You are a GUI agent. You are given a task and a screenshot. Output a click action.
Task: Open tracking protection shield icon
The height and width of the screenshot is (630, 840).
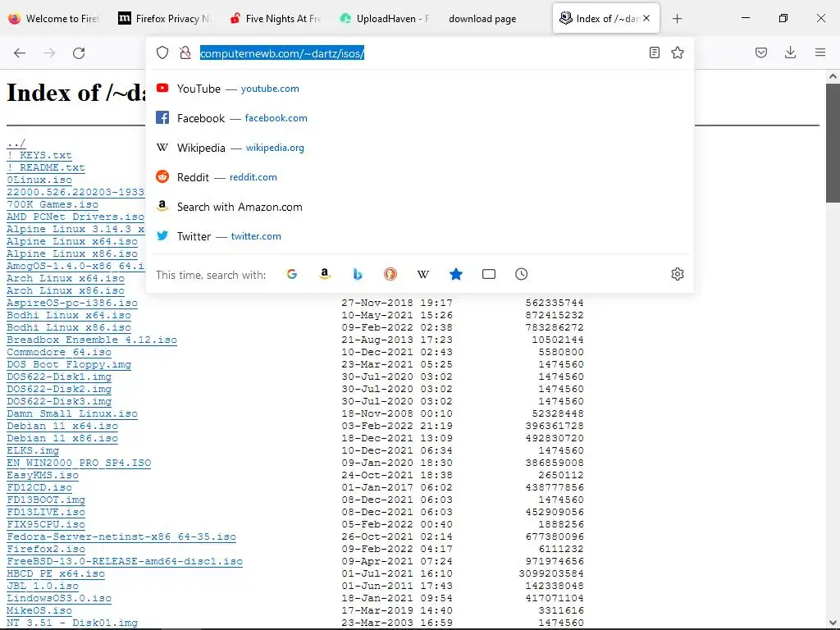click(162, 52)
